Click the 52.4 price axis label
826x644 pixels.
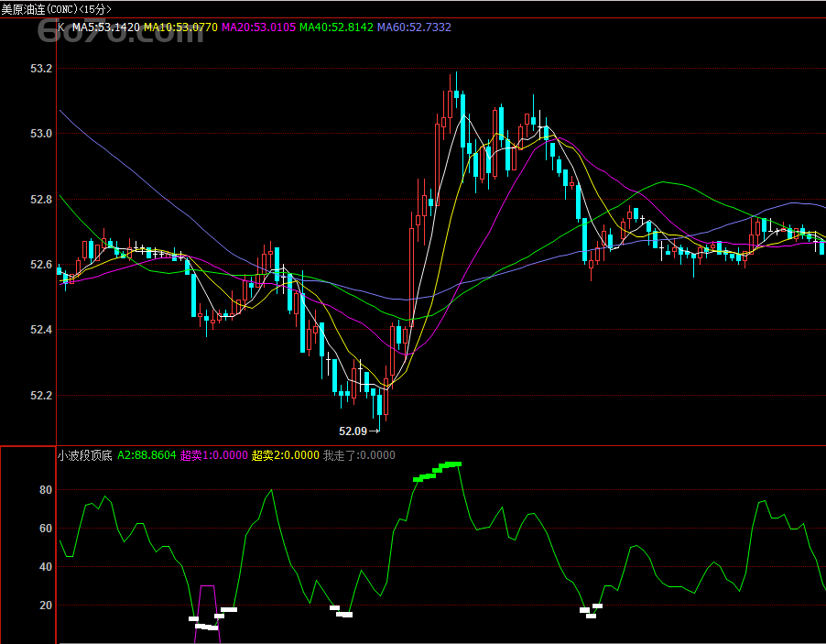tap(41, 330)
